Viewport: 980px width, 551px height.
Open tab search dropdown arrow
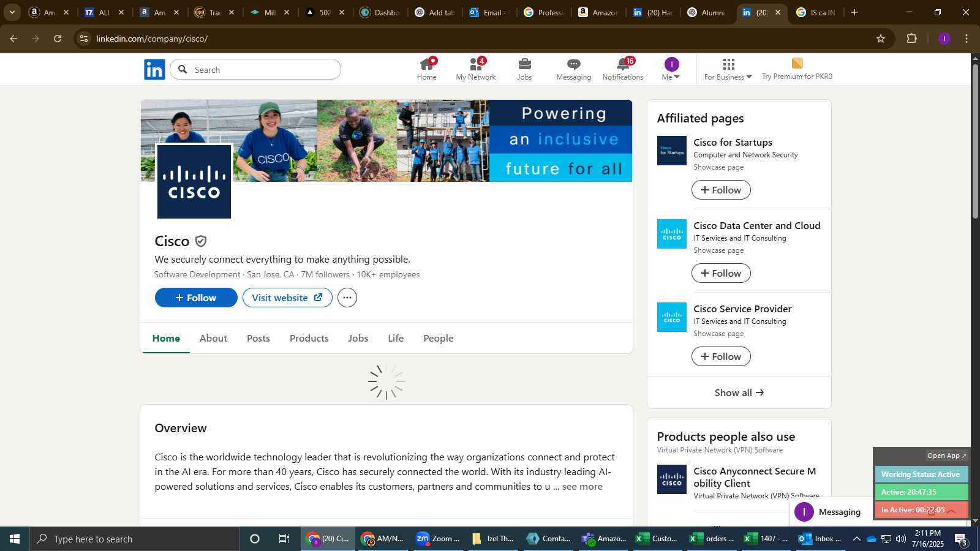pyautogui.click(x=12, y=12)
